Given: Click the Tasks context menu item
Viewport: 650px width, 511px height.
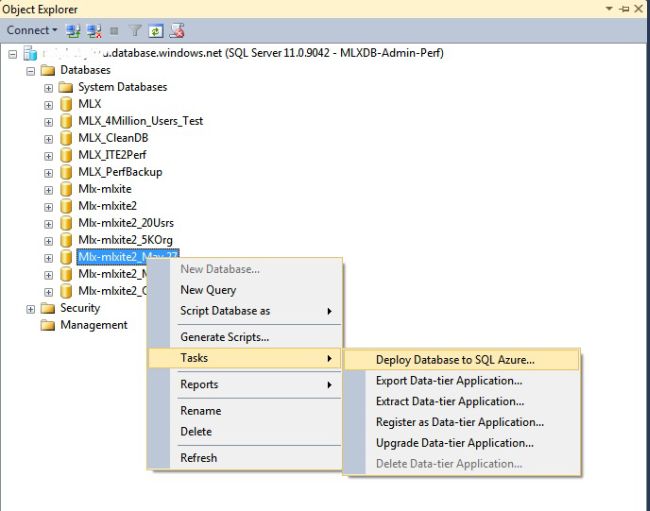Looking at the screenshot, I should 245,358.
